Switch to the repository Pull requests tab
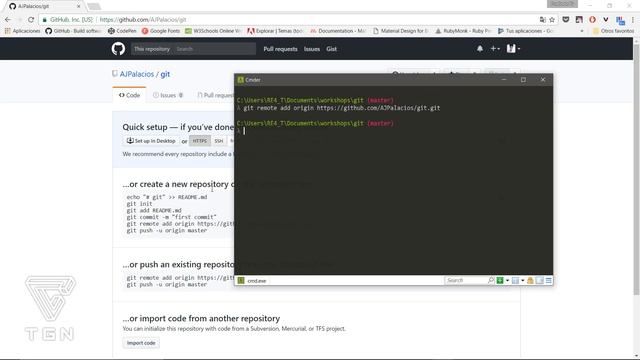The height and width of the screenshot is (360, 640). click(216, 95)
